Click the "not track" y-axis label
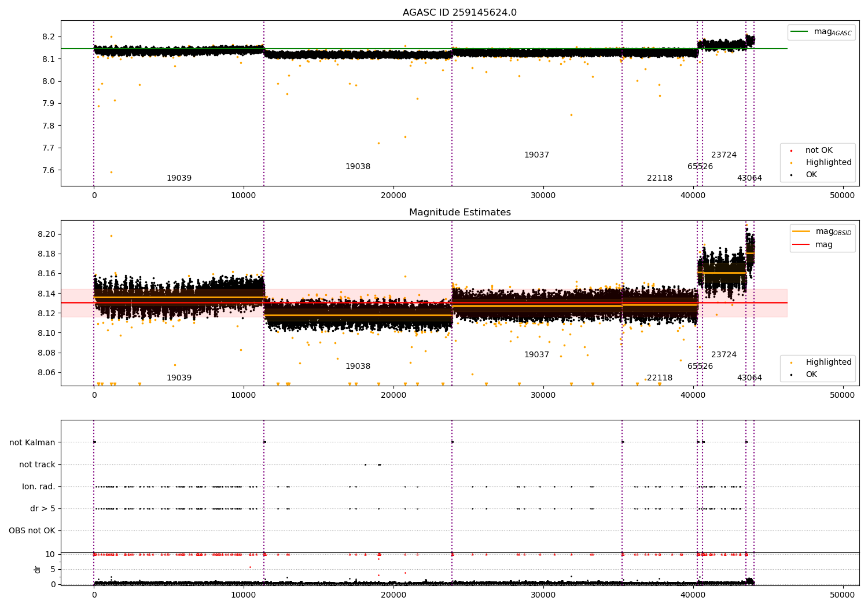 tap(37, 464)
